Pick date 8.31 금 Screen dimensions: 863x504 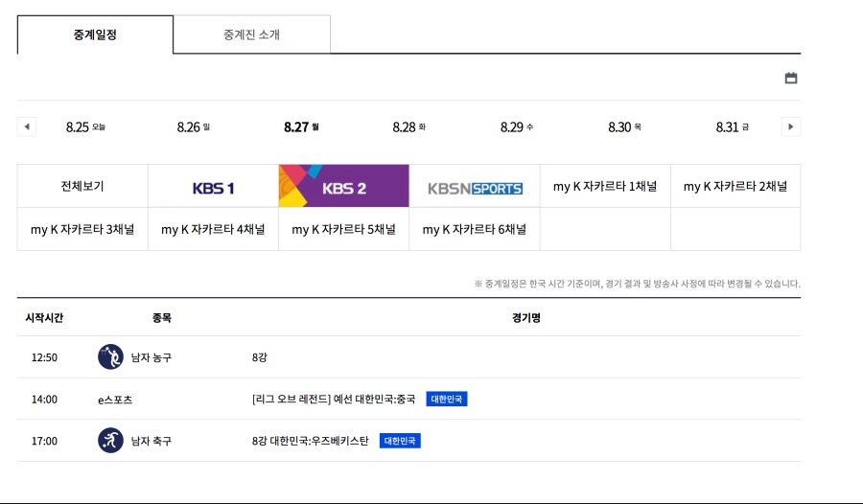click(x=733, y=126)
